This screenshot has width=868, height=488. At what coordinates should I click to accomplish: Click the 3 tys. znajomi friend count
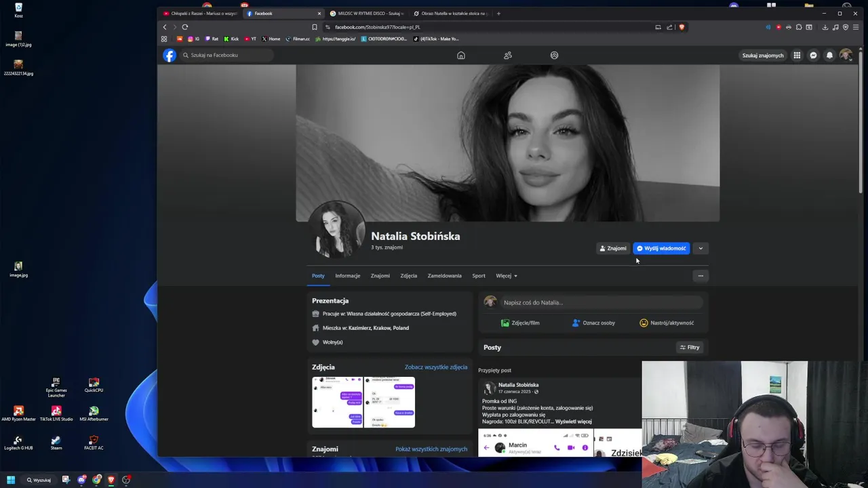point(387,248)
